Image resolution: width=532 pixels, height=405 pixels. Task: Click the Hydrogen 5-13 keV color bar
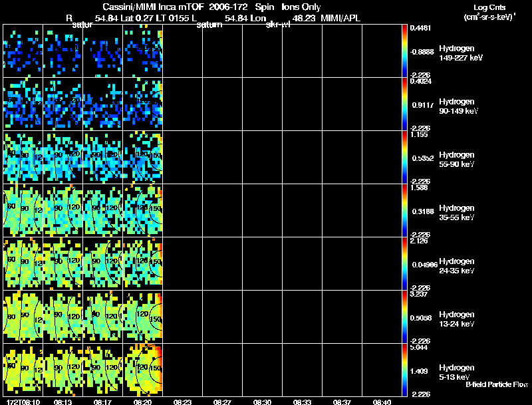click(x=405, y=370)
